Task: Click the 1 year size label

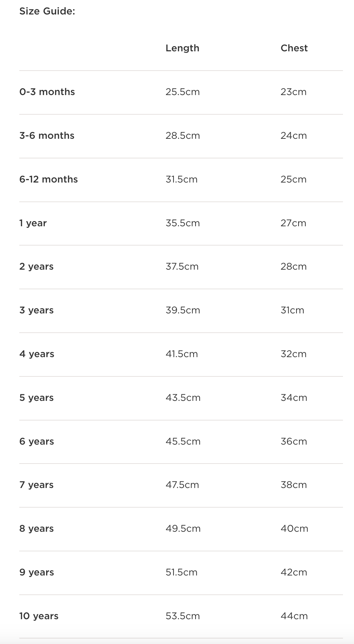Action: point(33,223)
